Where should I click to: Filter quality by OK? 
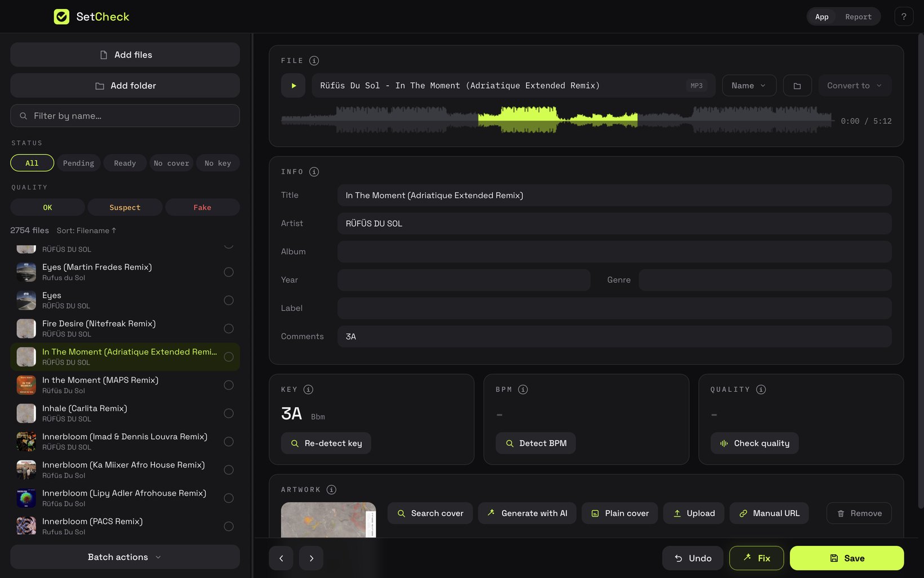pyautogui.click(x=47, y=208)
